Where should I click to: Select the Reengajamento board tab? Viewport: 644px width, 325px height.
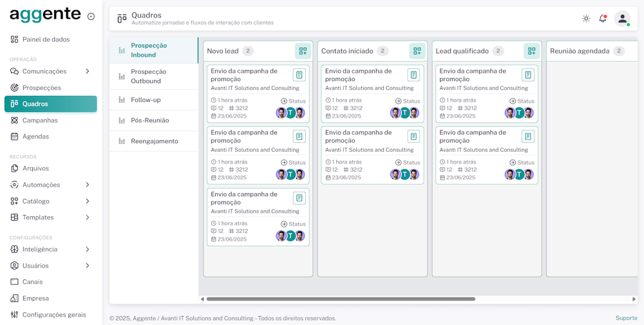click(154, 141)
